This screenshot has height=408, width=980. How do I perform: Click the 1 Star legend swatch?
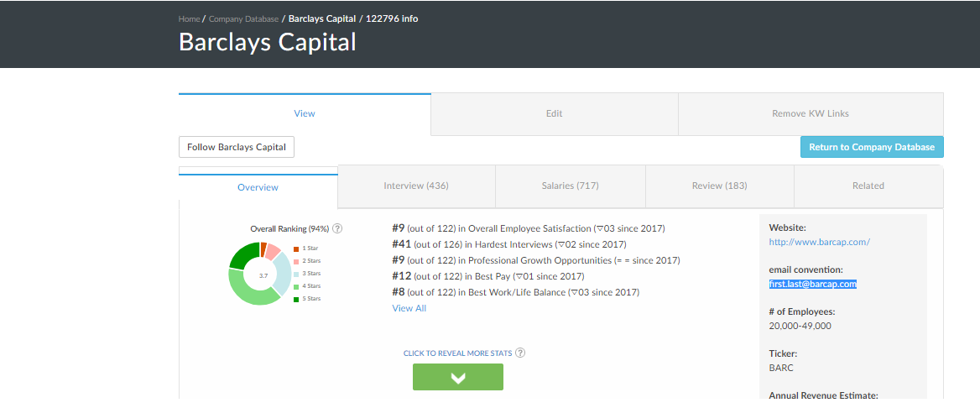click(x=296, y=248)
